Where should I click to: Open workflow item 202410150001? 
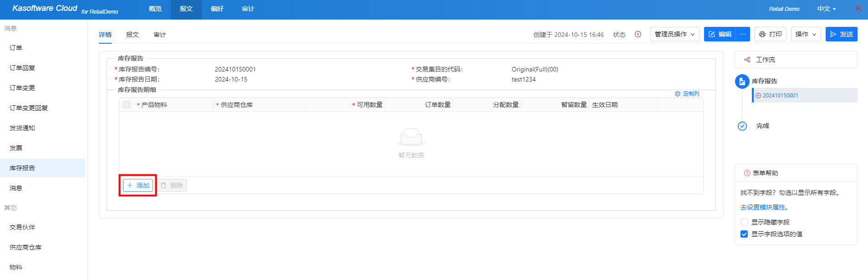[780, 96]
